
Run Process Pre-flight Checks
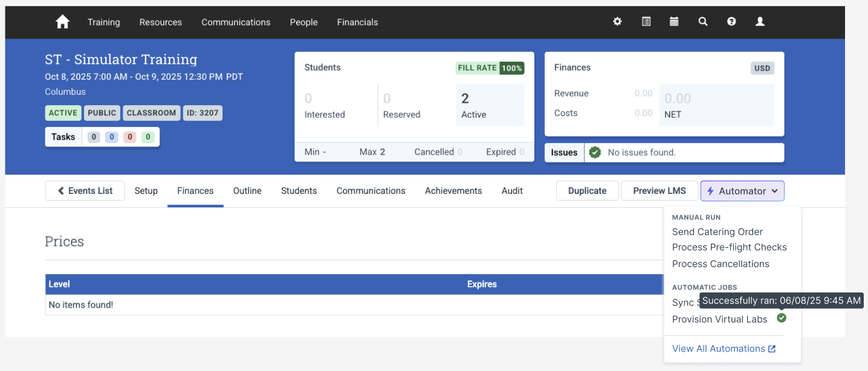729,247
